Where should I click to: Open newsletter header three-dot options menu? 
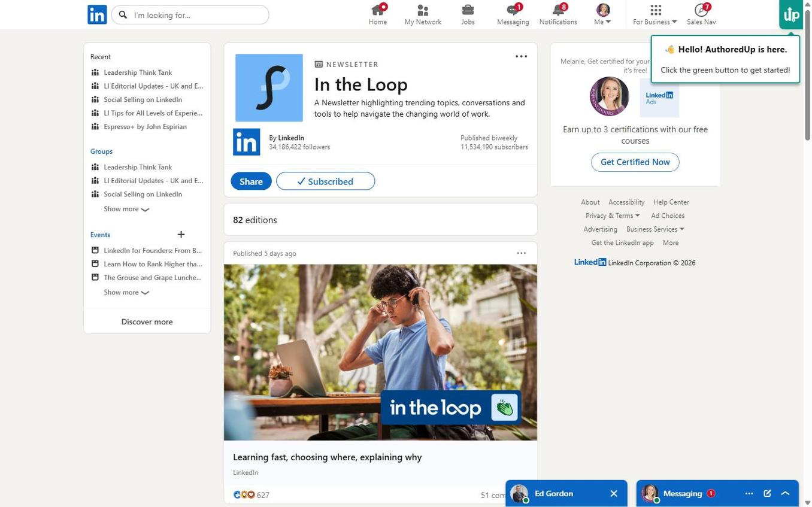(x=522, y=56)
